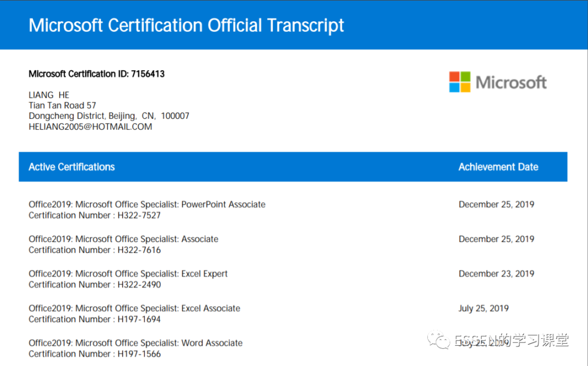
Task: Click the Office Specialist Associate date December 25, 2019
Action: [x=496, y=239]
